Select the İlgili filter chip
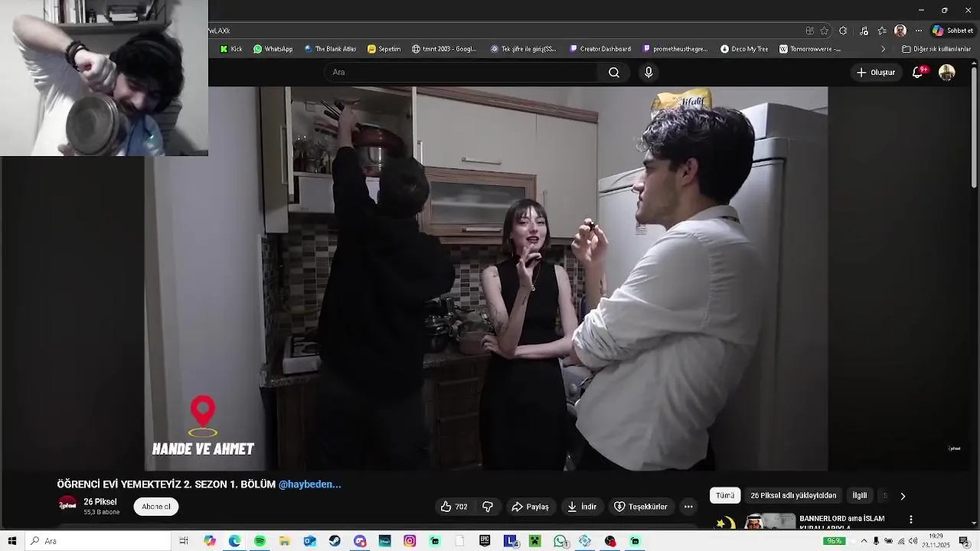This screenshot has height=551, width=980. (x=860, y=495)
